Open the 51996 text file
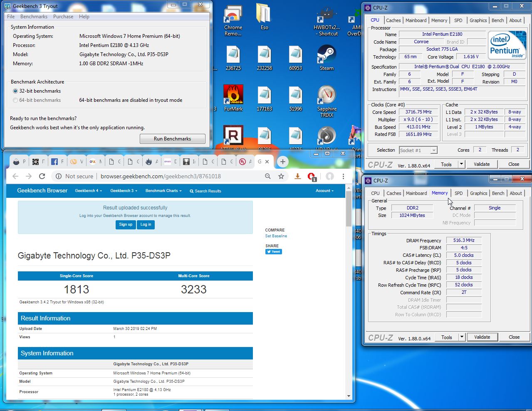 [x=295, y=99]
